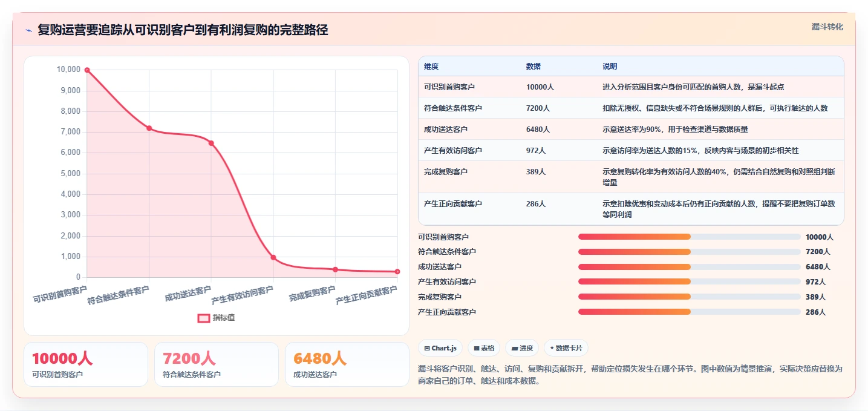Viewport: 868px width, 411px height.
Task: Click the 可识别首购客户 progress bar
Action: (690, 237)
